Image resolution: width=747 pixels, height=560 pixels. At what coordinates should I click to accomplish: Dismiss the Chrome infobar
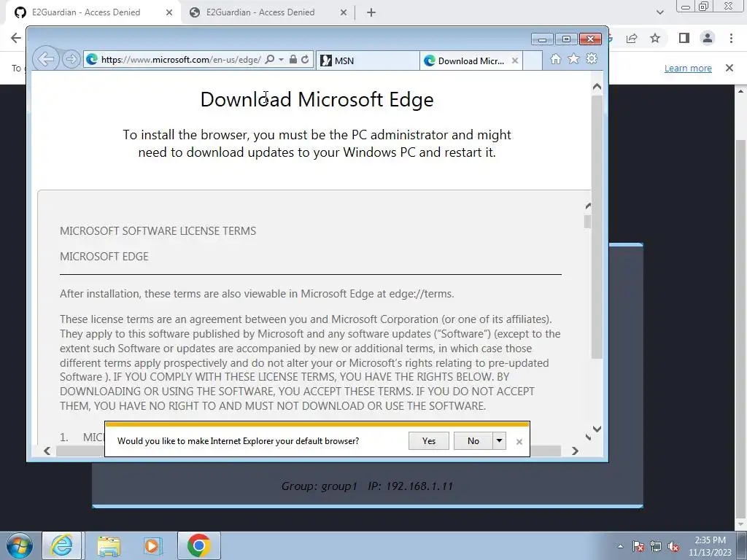(729, 68)
